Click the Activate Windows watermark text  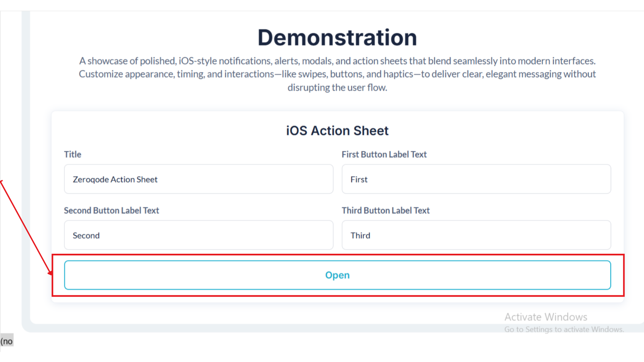(x=546, y=317)
